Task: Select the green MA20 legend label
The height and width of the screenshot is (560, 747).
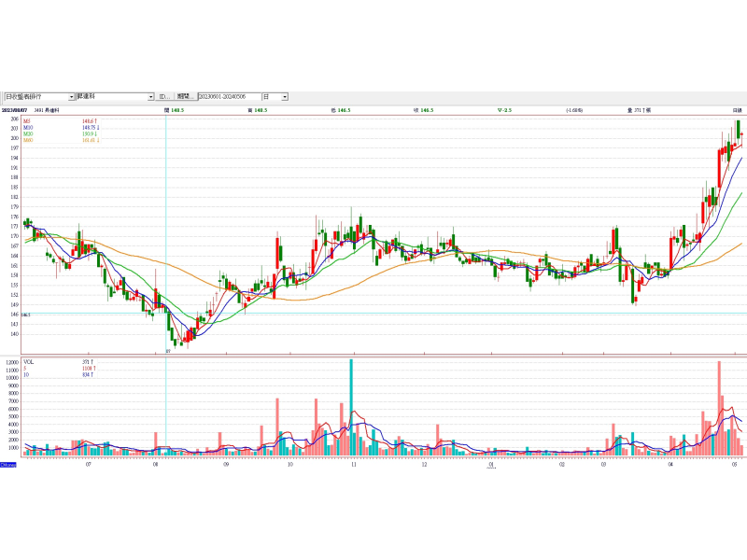Action: 28,134
